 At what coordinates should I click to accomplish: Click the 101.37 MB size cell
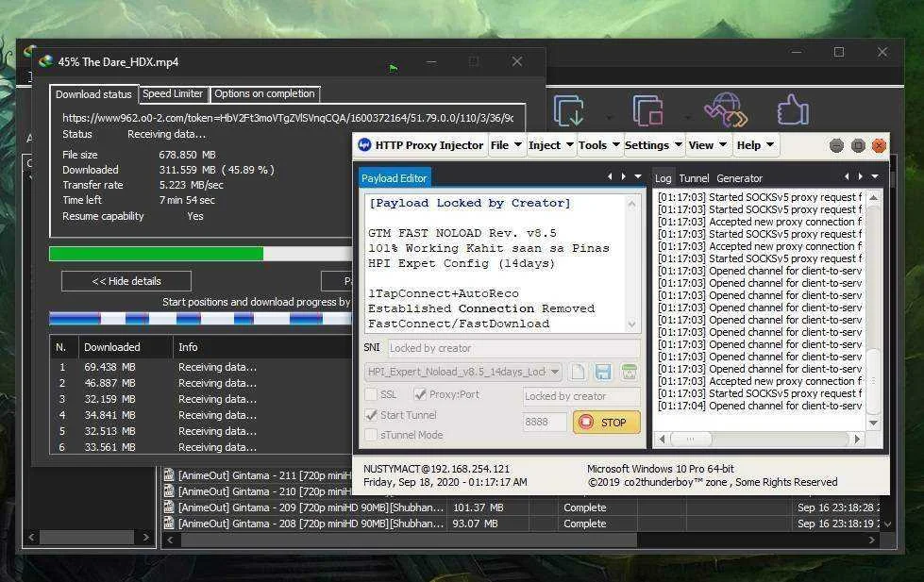click(479, 507)
